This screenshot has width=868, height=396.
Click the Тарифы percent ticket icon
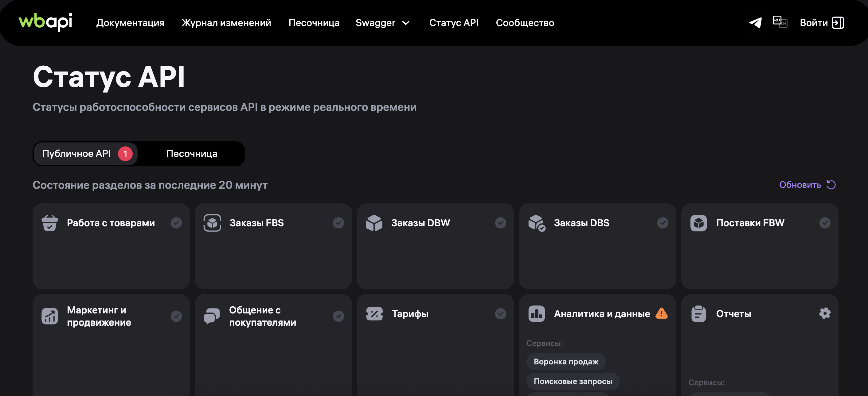pyautogui.click(x=374, y=314)
